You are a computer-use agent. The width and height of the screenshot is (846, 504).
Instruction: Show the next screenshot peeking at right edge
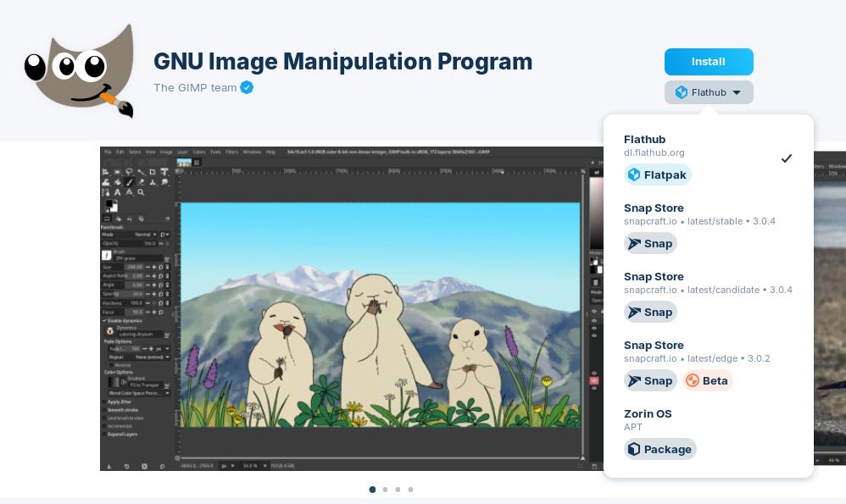(x=830, y=308)
